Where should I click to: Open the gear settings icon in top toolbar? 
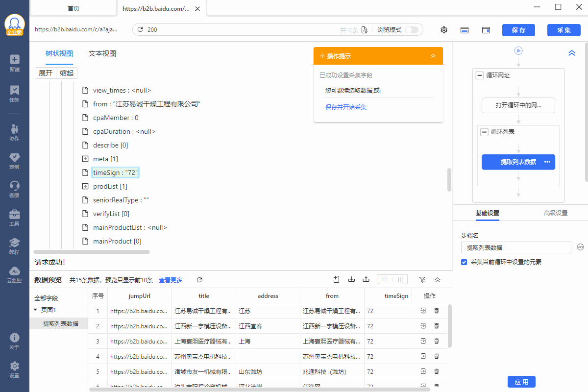[x=444, y=30]
